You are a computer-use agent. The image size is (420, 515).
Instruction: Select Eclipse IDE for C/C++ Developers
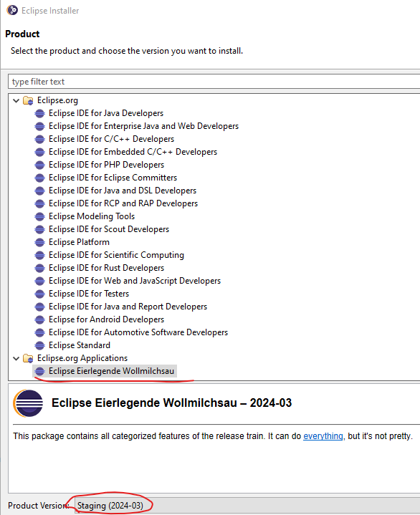pyautogui.click(x=111, y=139)
